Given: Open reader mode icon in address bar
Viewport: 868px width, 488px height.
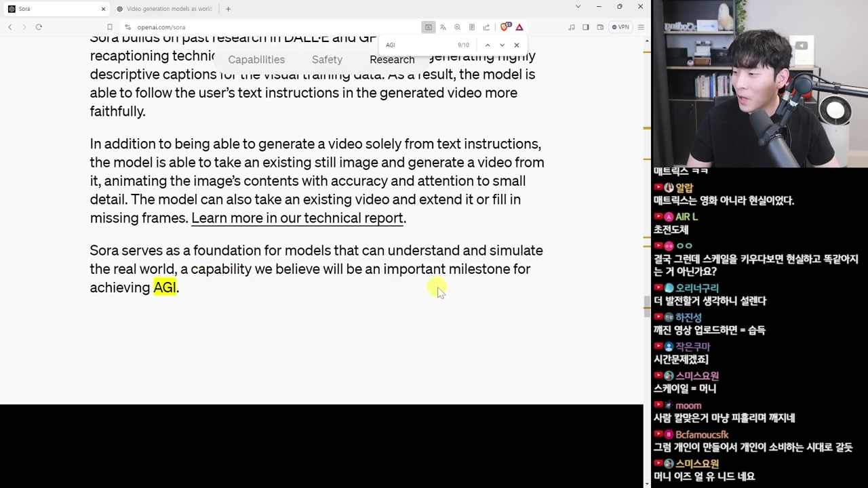Looking at the screenshot, I should [x=472, y=27].
